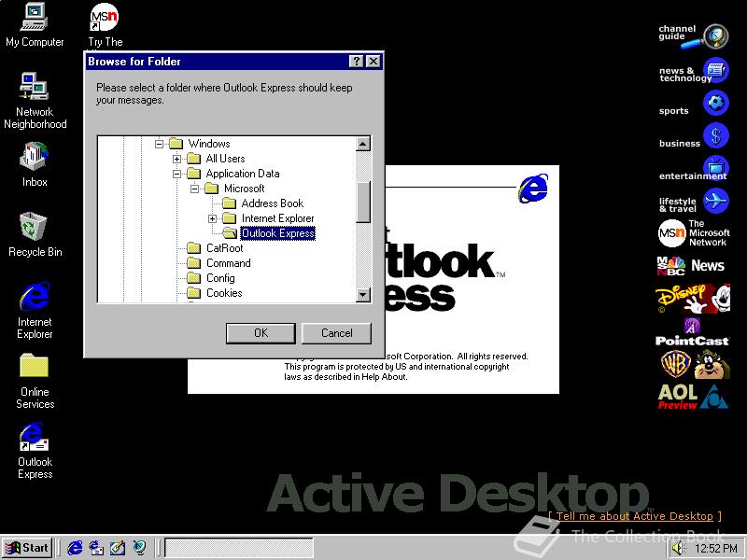Open the PointCast channel
Viewport: 747px width, 560px height.
[x=692, y=332]
